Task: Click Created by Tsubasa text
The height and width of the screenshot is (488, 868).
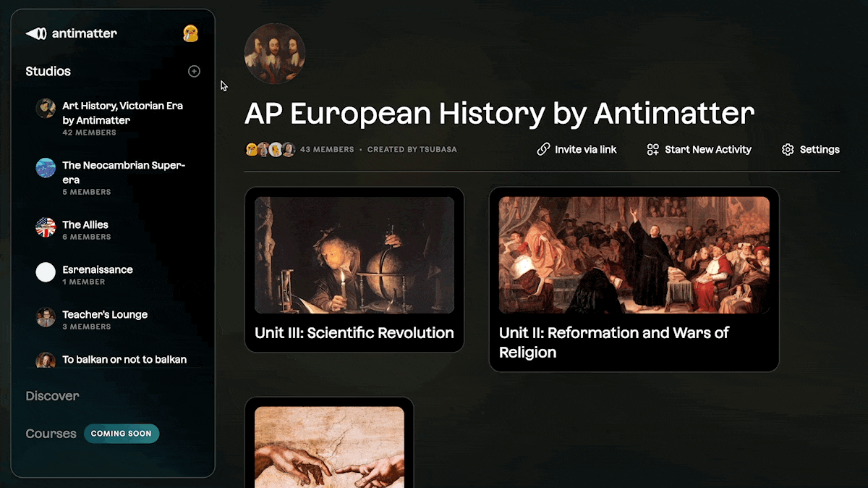Action: click(x=412, y=150)
